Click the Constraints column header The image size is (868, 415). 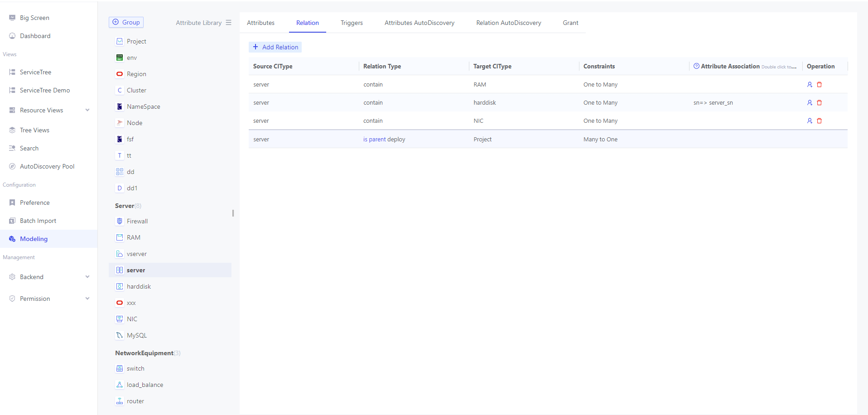click(599, 66)
